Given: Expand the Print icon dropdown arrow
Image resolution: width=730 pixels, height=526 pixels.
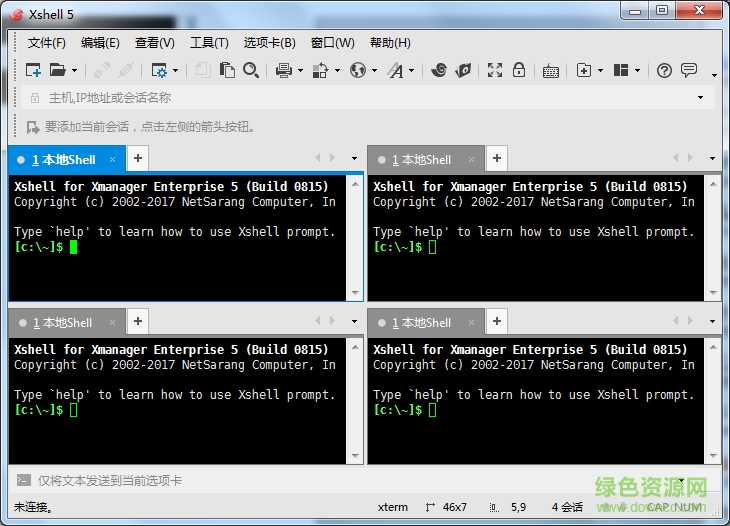Looking at the screenshot, I should pyautogui.click(x=300, y=71).
